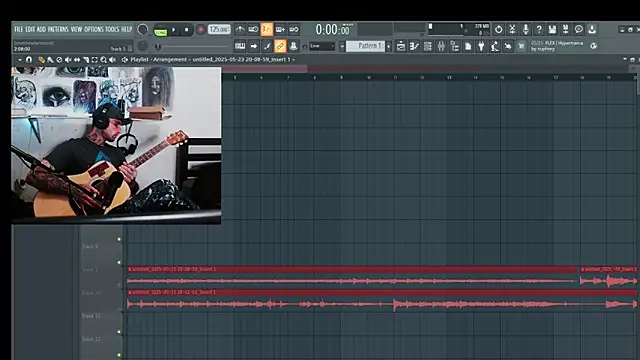
Task: Open the Piano roll icon
Action: click(414, 46)
